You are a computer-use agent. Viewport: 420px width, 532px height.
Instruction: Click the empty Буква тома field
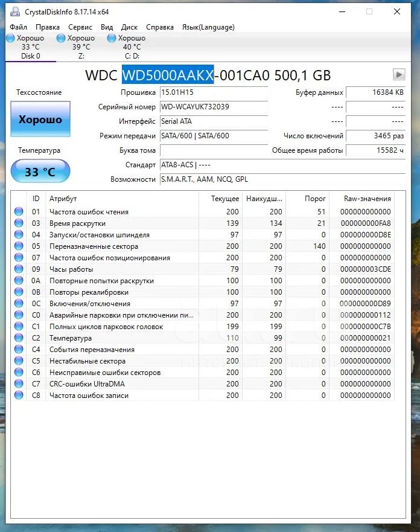coord(214,150)
